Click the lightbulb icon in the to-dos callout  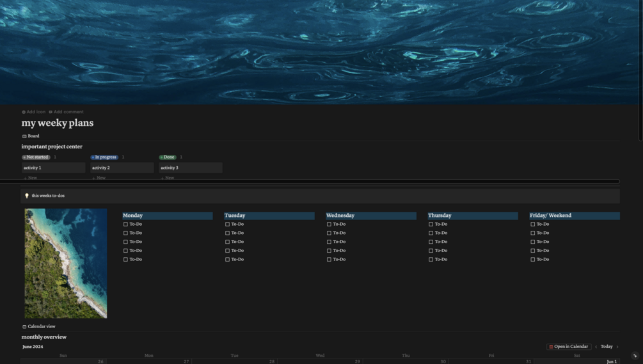(x=27, y=196)
